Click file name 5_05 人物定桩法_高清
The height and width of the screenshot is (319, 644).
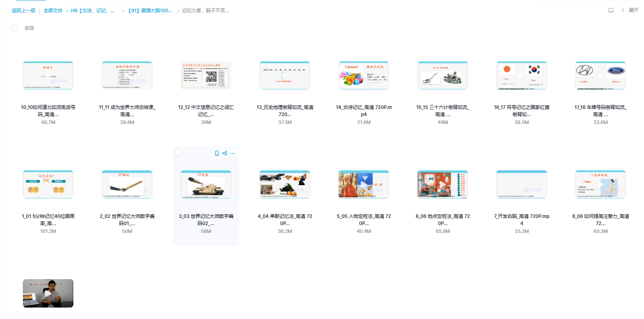pos(364,220)
